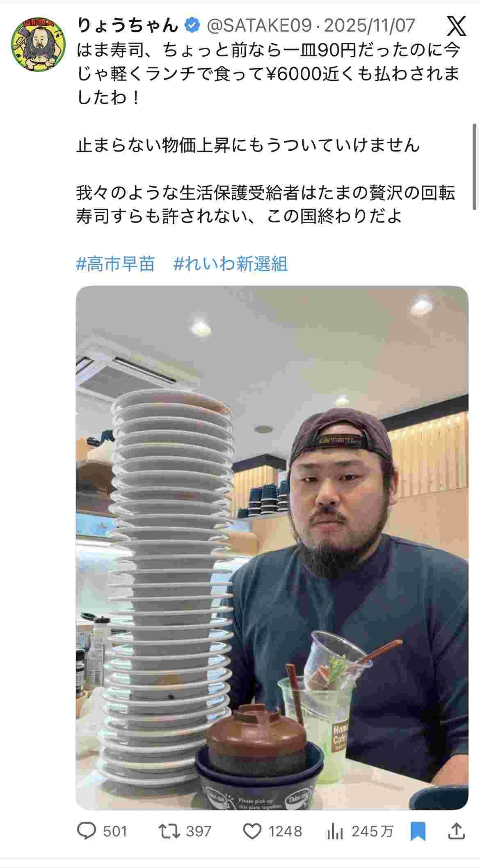Click the blue verified badge
The height and width of the screenshot is (868, 480).
[192, 26]
